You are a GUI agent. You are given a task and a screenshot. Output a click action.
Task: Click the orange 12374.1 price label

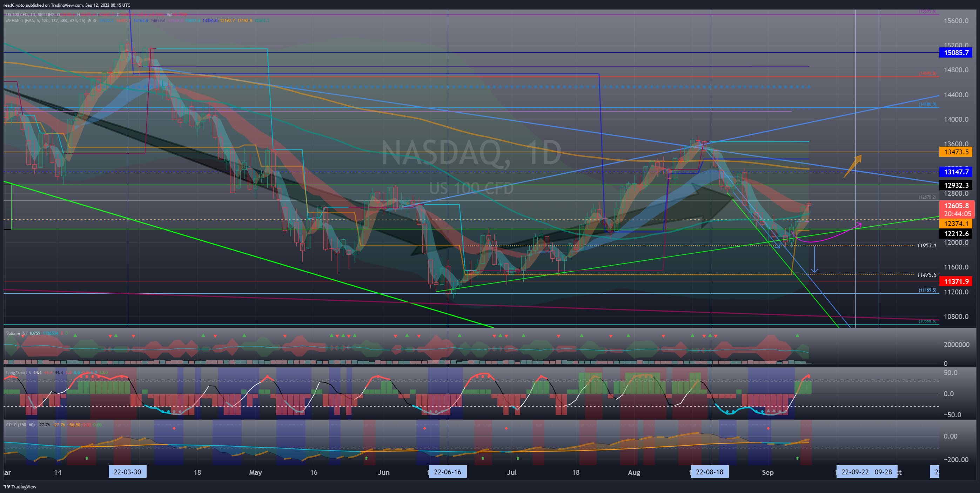click(956, 224)
